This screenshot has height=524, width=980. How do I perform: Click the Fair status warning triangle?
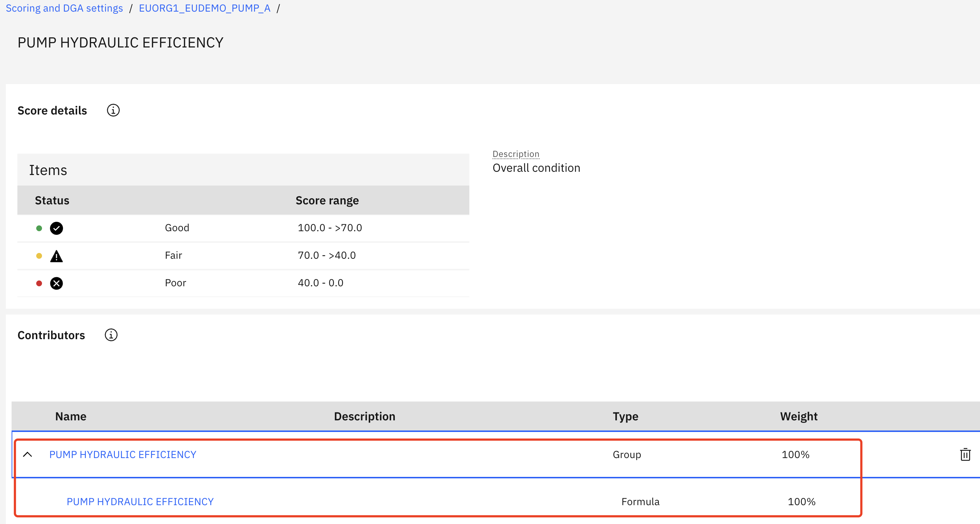[x=56, y=256]
